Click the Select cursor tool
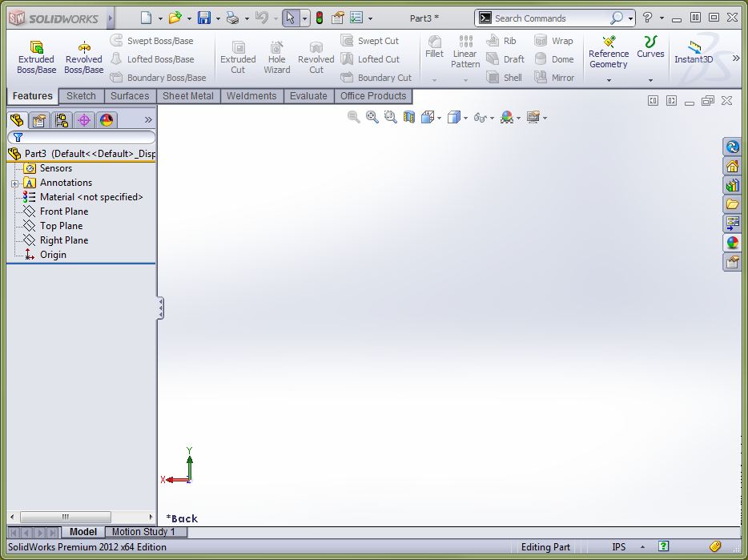Image resolution: width=748 pixels, height=560 pixels. (x=290, y=18)
